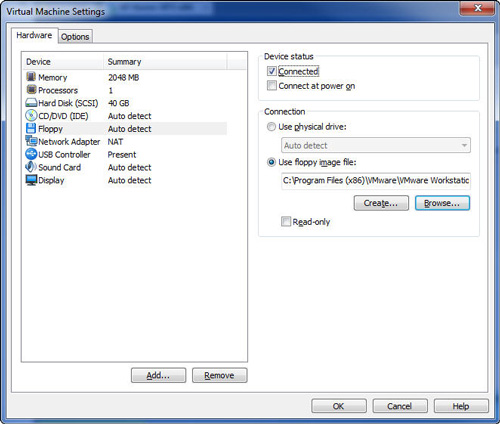Image resolution: width=500 pixels, height=424 pixels.
Task: Switch to the Hardware tab
Action: point(34,35)
